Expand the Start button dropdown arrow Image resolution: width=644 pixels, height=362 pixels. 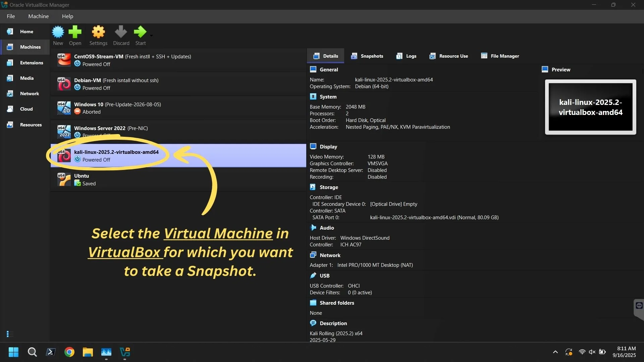coord(151,36)
